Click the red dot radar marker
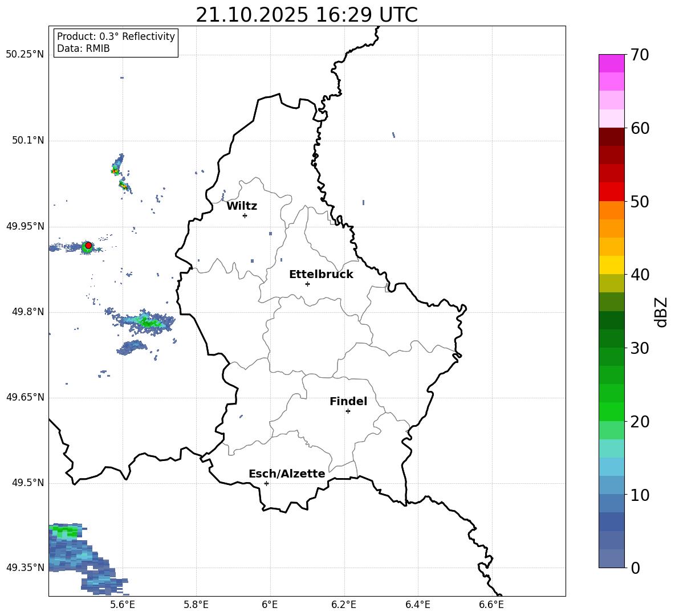 point(88,246)
